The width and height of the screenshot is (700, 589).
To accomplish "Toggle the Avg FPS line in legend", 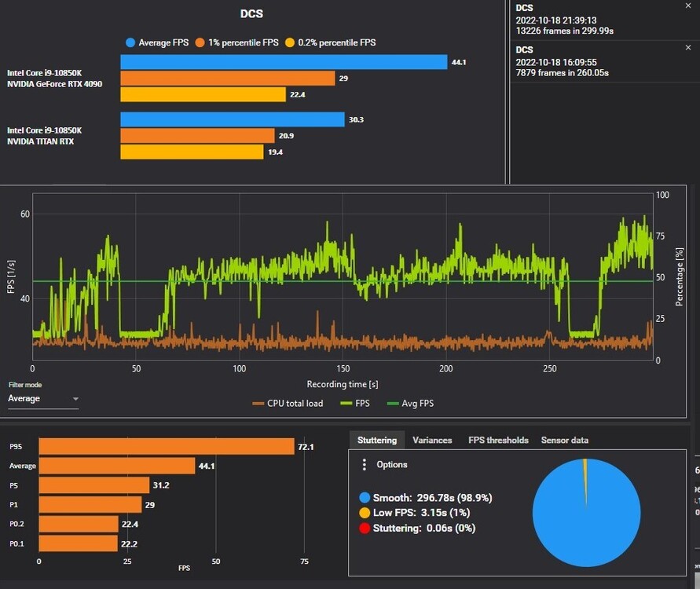I will click(x=410, y=404).
